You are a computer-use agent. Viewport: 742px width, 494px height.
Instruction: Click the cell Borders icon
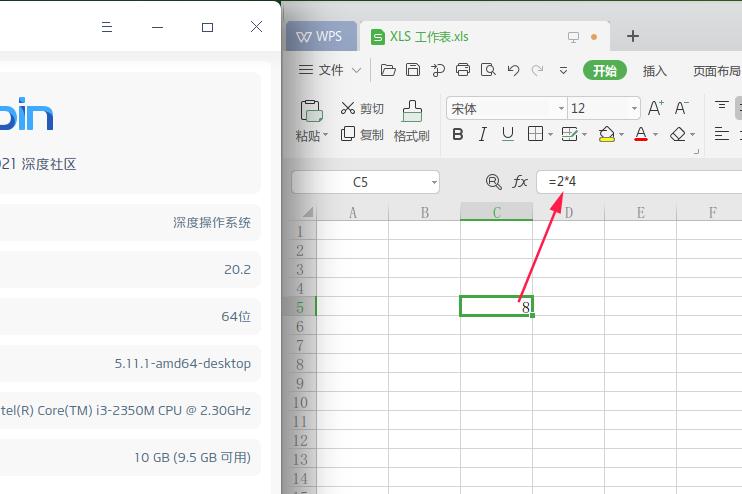pos(535,134)
